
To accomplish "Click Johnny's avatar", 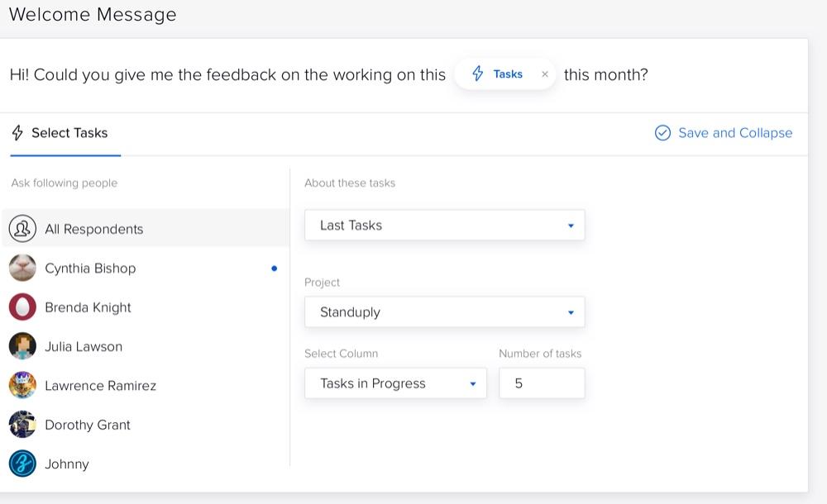I will (22, 464).
